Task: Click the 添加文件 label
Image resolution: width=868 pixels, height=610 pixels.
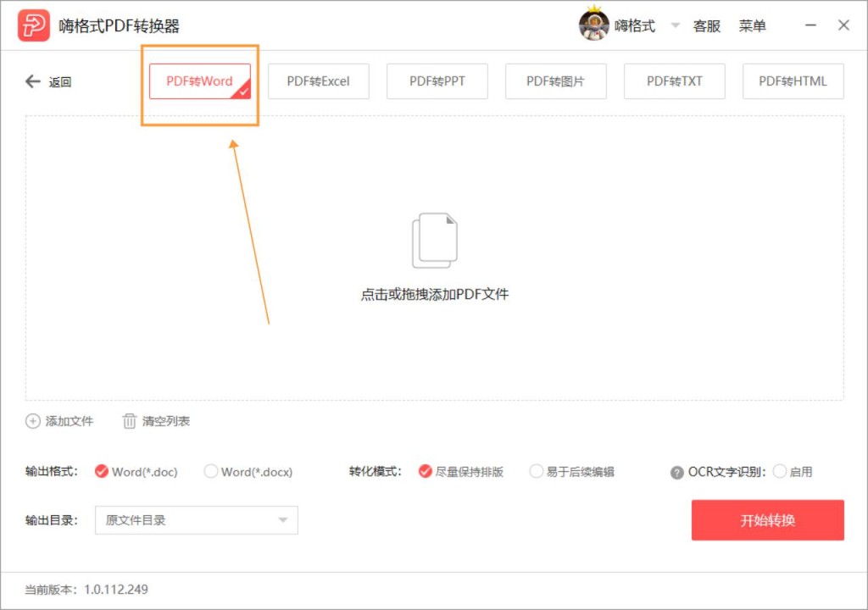Action: 70,421
